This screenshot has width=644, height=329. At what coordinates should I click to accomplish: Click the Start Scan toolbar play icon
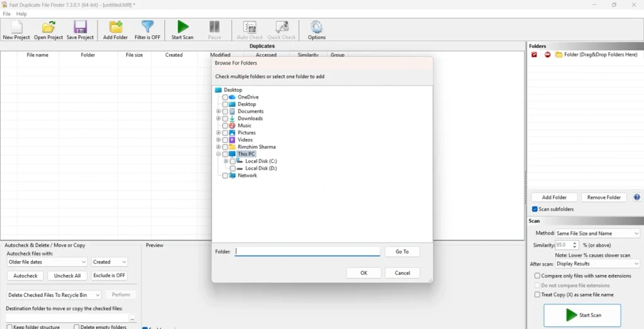182,27
